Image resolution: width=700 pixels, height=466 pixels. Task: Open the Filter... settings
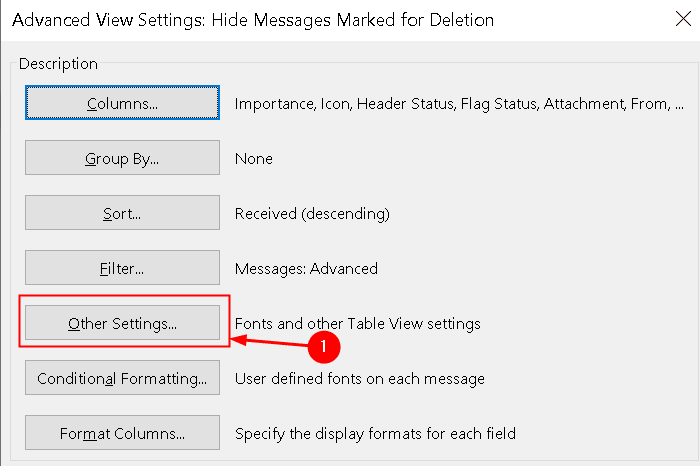click(122, 268)
